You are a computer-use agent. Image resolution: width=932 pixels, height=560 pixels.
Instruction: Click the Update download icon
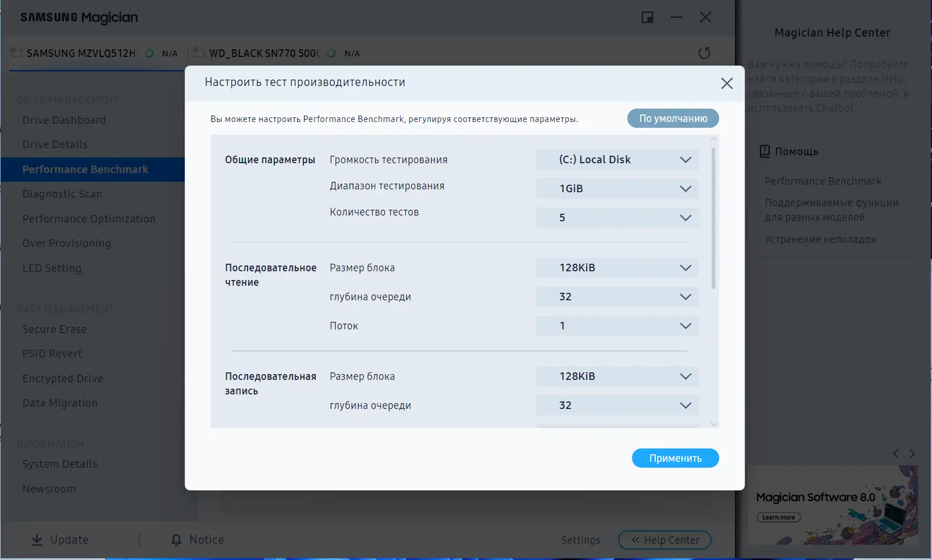(37, 540)
